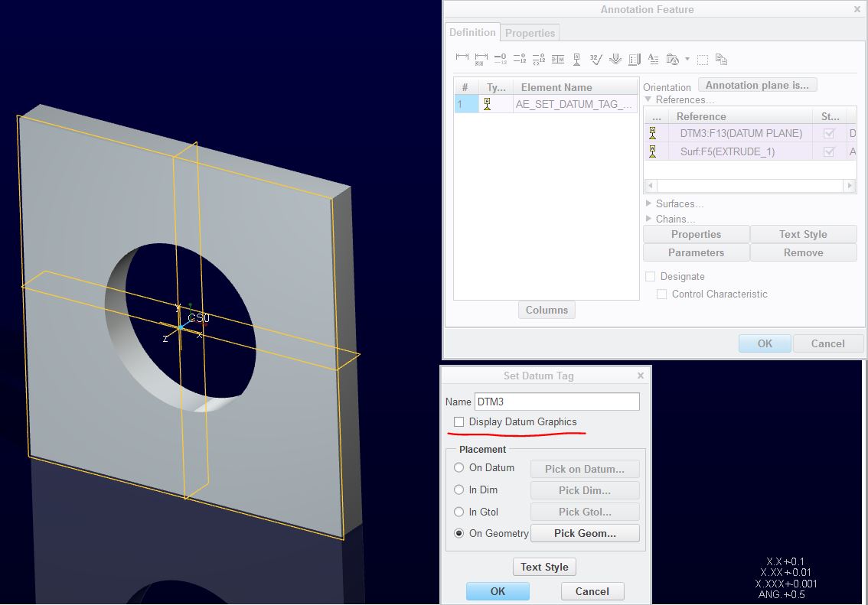Viewport: 868px width, 605px height.
Task: Click the 'Ty...' type column header
Action: point(496,87)
